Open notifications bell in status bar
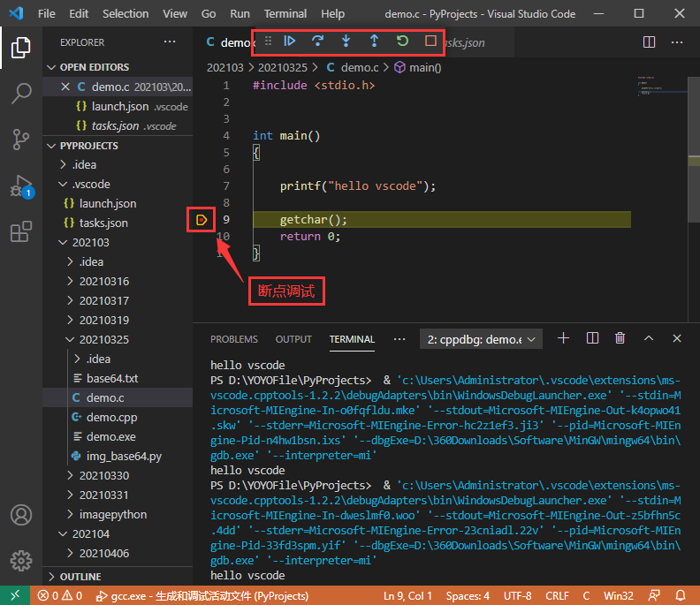This screenshot has width=700, height=605. pyautogui.click(x=681, y=595)
